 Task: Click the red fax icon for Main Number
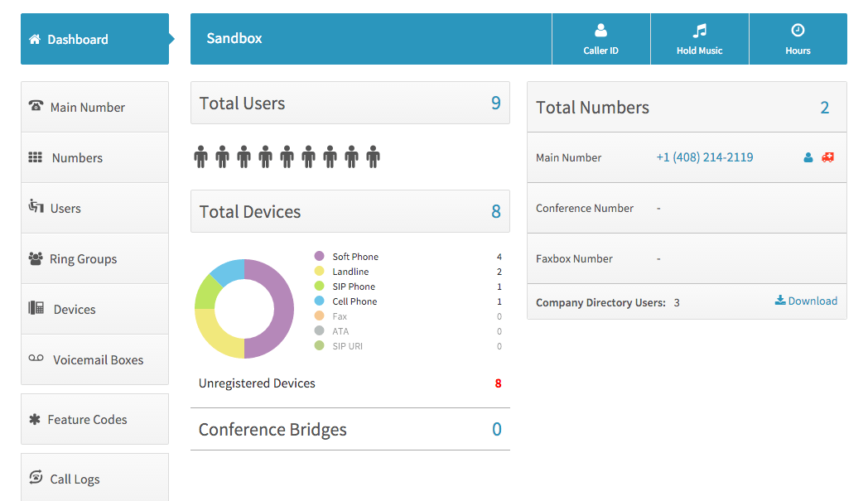[x=828, y=157]
